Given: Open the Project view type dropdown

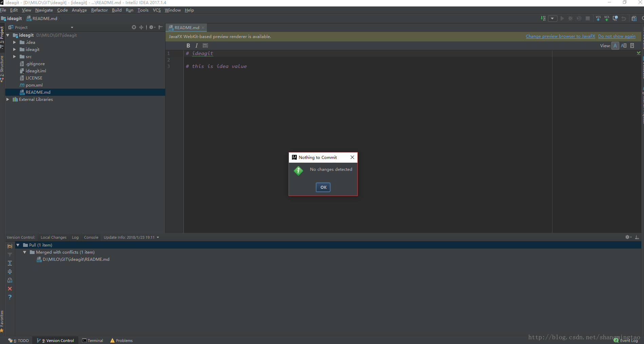Looking at the screenshot, I should pos(72,28).
